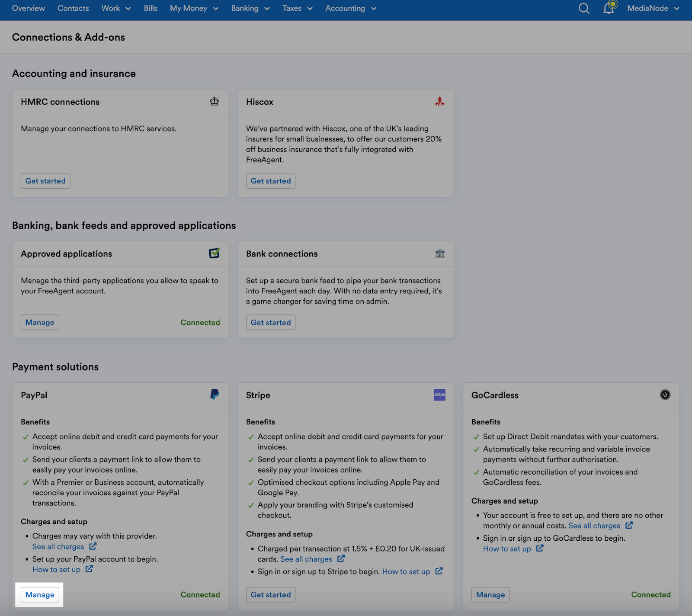Click Connected status in Approved applications card
The height and width of the screenshot is (616, 692).
pos(200,322)
